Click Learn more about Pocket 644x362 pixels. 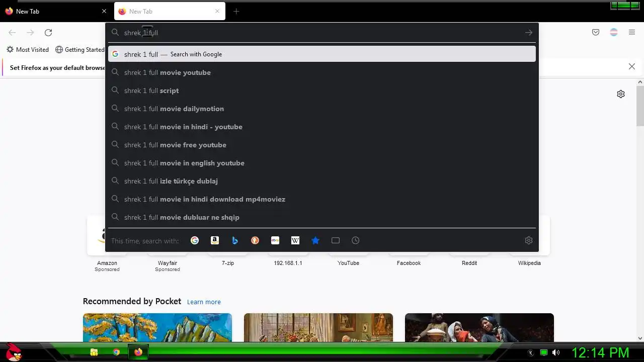(204, 302)
